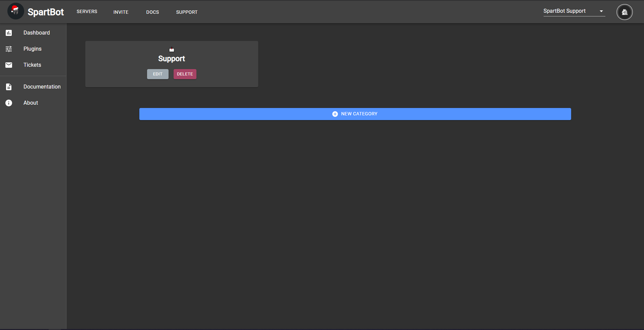Image resolution: width=644 pixels, height=330 pixels.
Task: Click the emoji icon above Support title
Action: point(172,50)
